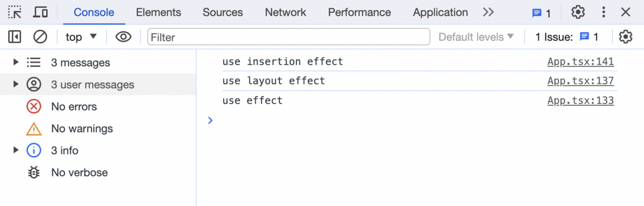Toggle the console sidebar panel icon

[x=14, y=37]
